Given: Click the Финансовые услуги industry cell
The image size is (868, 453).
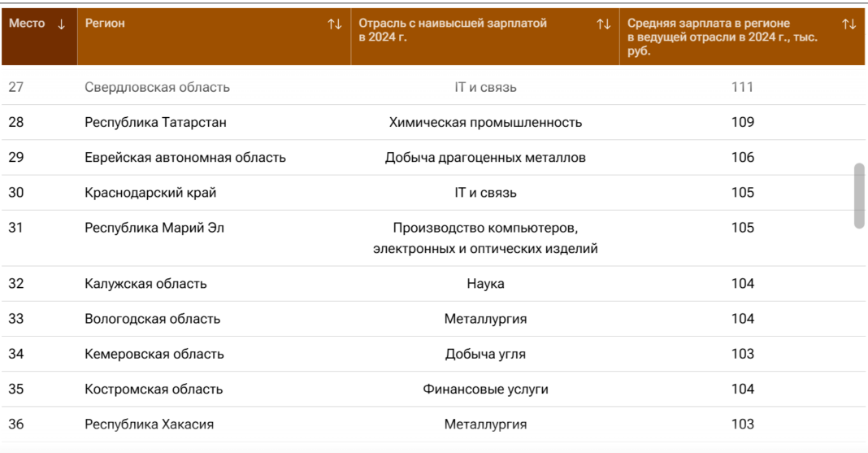Looking at the screenshot, I should coord(485,389).
